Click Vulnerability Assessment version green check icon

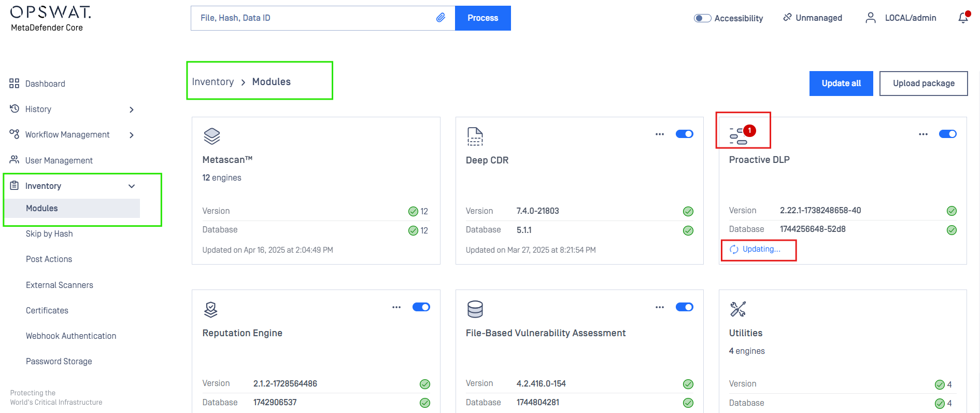688,384
